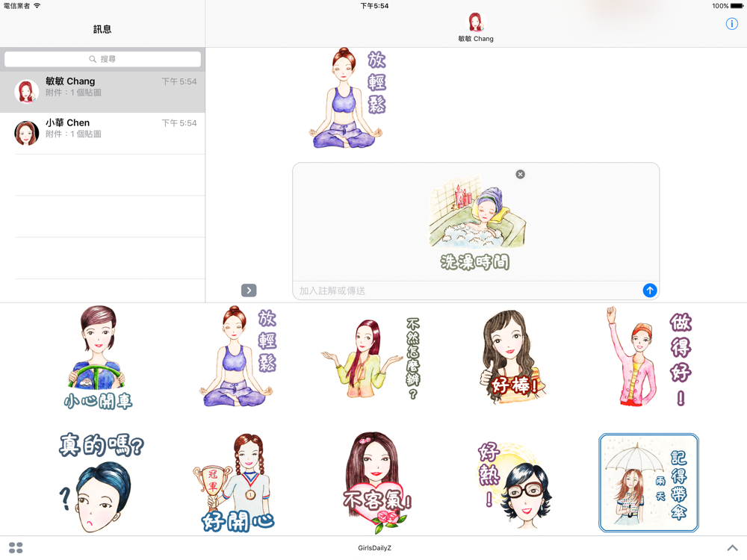
Task: Click the GirlsDailyZ app label
Action: click(x=374, y=548)
